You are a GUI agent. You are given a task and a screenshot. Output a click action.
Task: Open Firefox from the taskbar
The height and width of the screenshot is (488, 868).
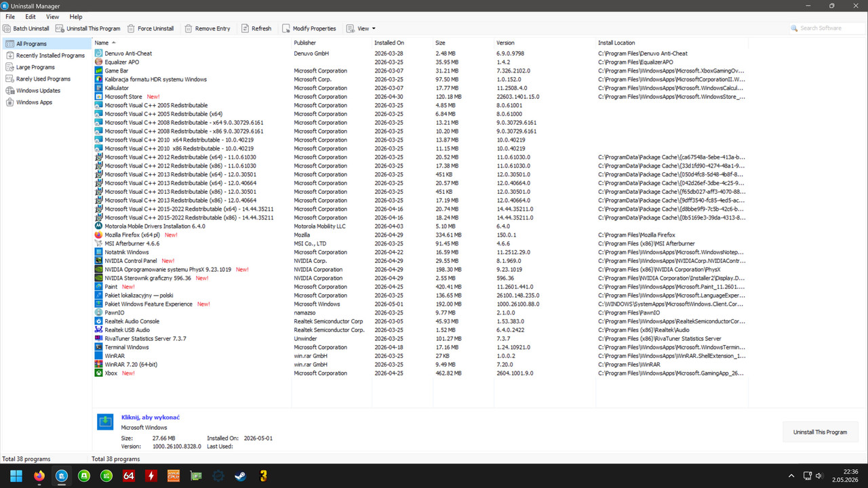click(x=38, y=476)
